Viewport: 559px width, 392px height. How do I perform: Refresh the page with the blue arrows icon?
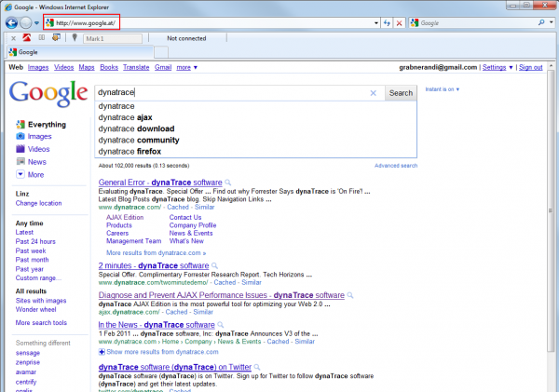(x=387, y=23)
